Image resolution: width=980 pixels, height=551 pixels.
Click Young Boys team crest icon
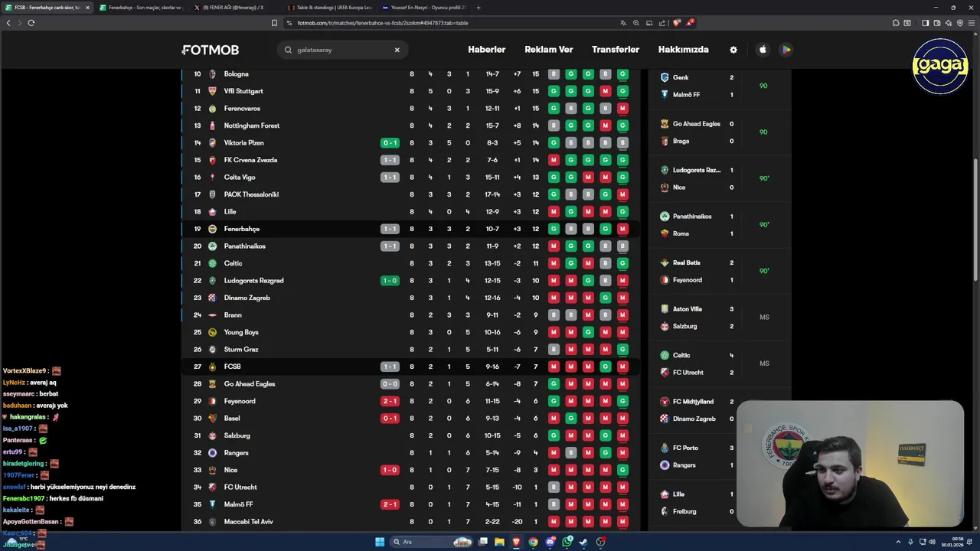coord(213,332)
